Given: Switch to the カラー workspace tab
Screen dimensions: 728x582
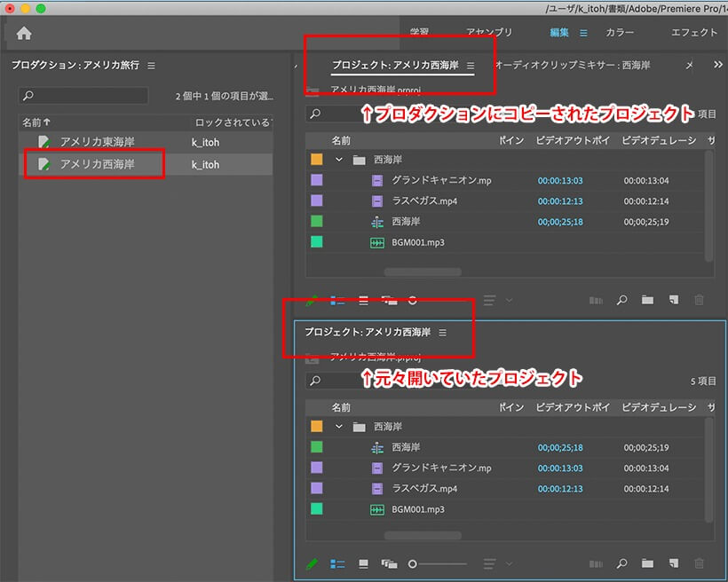Looking at the screenshot, I should [x=620, y=33].
